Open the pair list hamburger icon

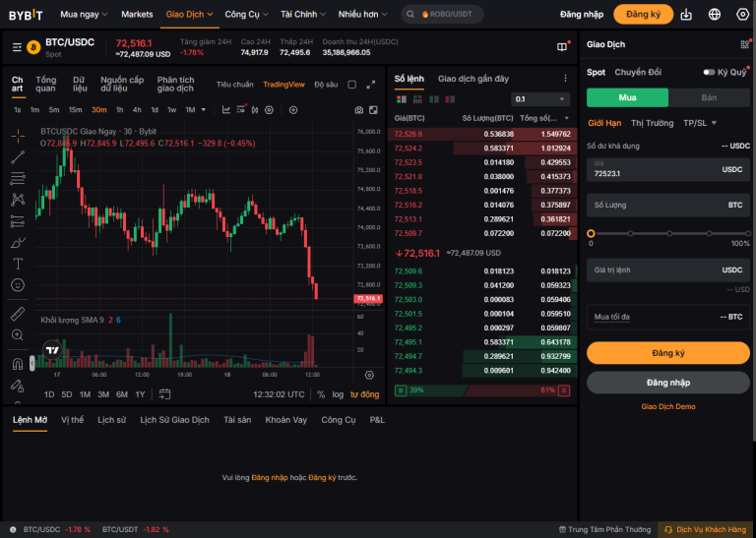[17, 47]
